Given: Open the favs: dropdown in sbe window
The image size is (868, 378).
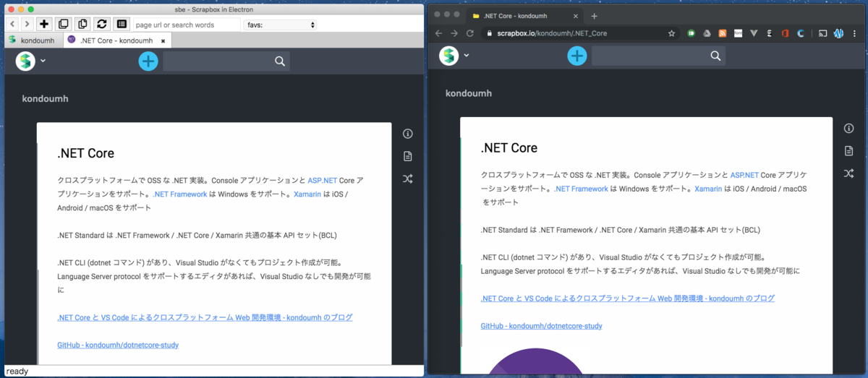Looking at the screenshot, I should point(281,25).
